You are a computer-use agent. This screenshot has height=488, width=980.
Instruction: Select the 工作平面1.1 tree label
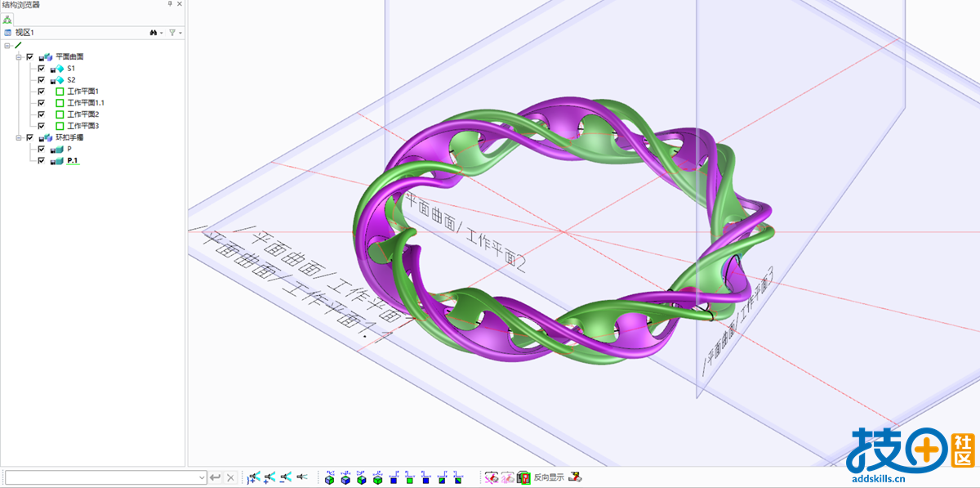(86, 103)
